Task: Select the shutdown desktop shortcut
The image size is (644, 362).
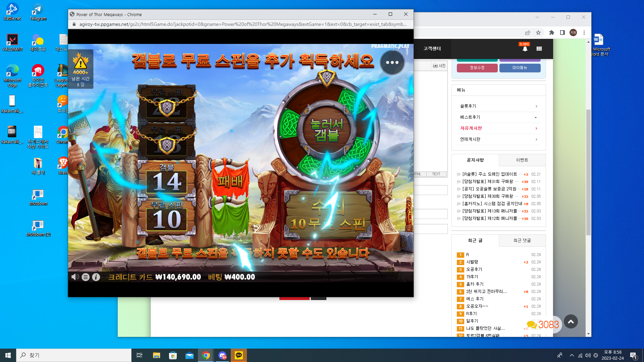Action: coord(38,197)
